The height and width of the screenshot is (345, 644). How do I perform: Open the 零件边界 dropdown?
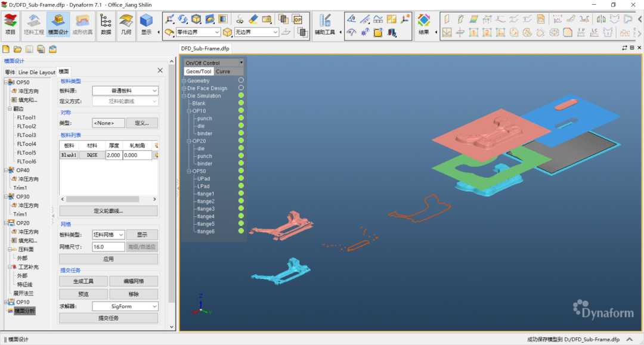tap(198, 32)
